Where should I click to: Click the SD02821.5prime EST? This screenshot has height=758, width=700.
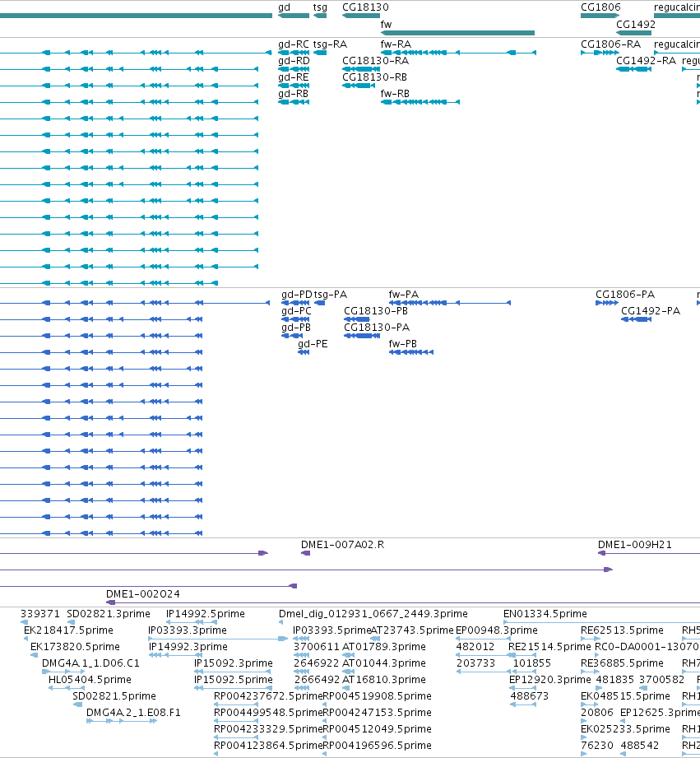tap(77, 705)
